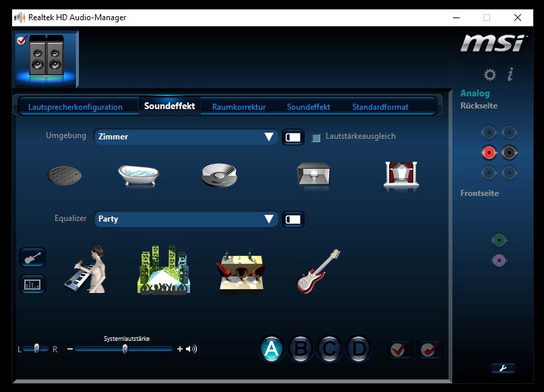Open the Equalizer dropdown showing Party
The width and height of the screenshot is (544, 392).
pyautogui.click(x=185, y=219)
